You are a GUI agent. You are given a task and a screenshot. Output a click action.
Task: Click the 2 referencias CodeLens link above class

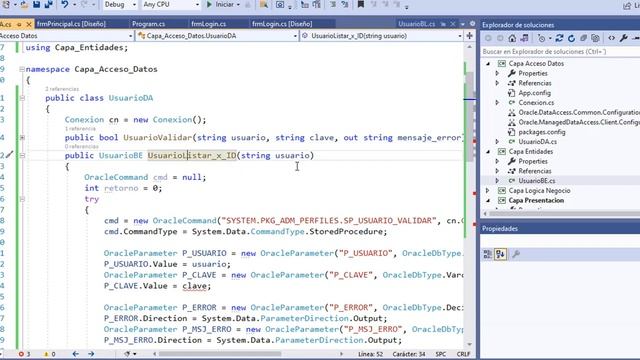coord(62,89)
